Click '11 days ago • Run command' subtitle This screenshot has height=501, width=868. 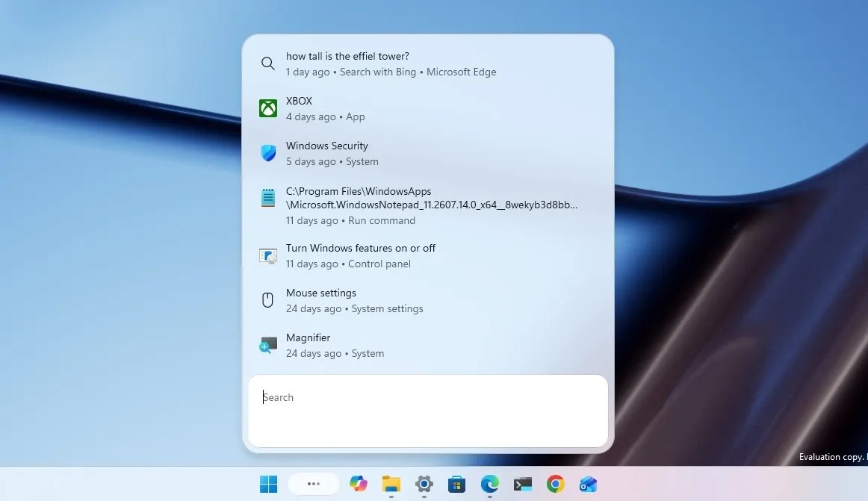click(350, 220)
